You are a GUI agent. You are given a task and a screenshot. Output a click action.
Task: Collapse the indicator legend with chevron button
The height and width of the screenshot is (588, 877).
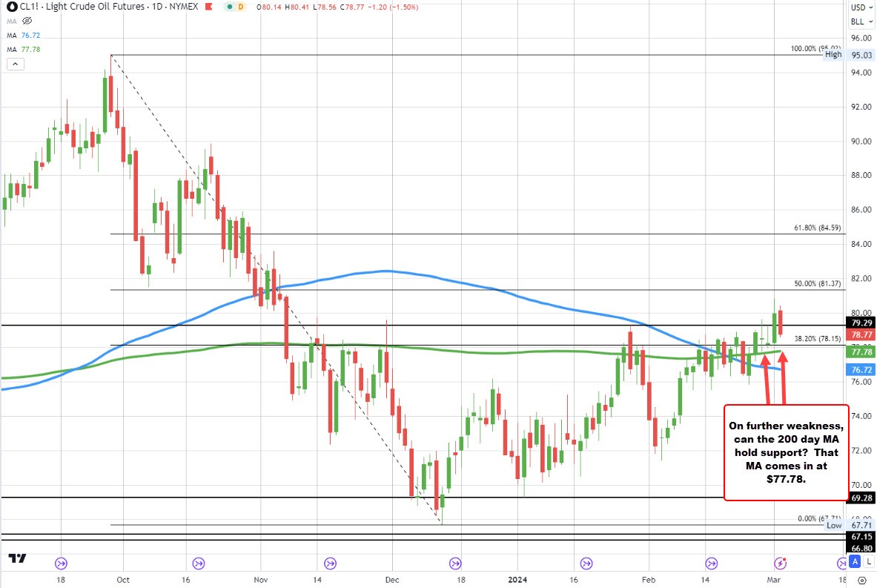click(15, 64)
